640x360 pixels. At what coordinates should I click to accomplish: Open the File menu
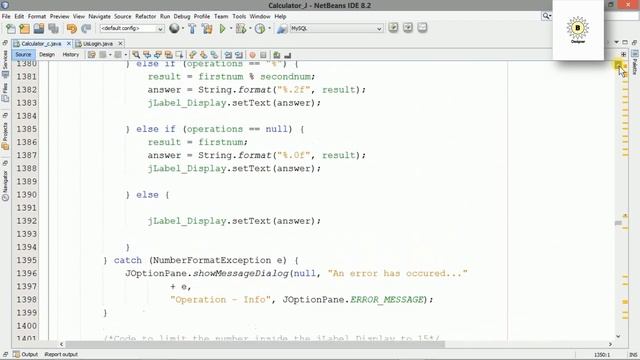click(x=6, y=16)
